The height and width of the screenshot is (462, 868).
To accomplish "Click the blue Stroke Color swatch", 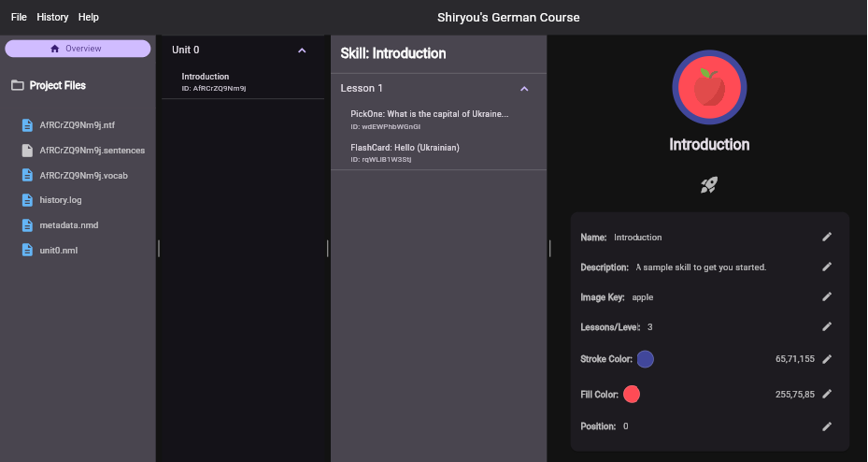I will click(645, 359).
